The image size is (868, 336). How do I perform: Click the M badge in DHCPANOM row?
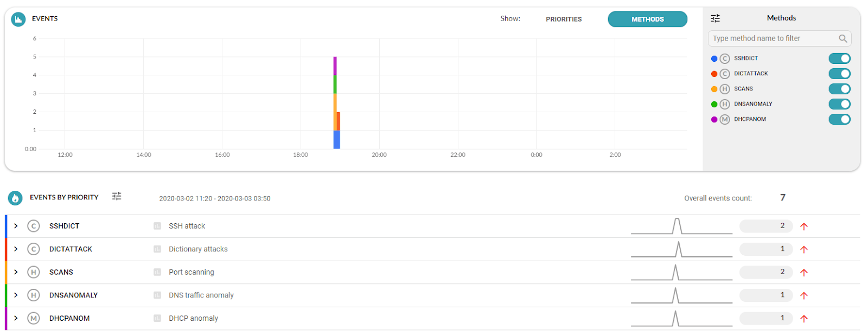[34, 318]
